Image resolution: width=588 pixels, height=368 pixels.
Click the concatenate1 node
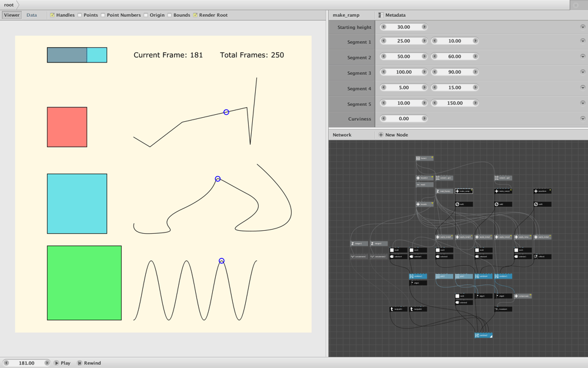click(x=359, y=257)
